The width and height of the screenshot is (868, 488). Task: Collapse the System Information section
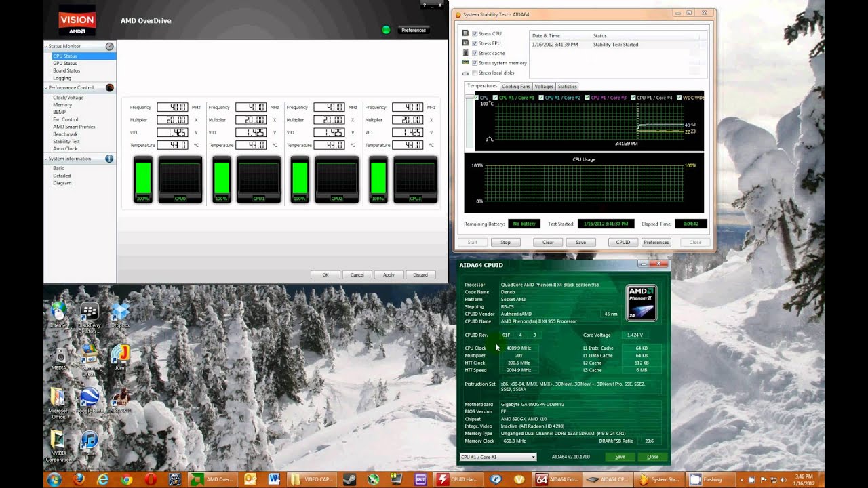(46, 159)
